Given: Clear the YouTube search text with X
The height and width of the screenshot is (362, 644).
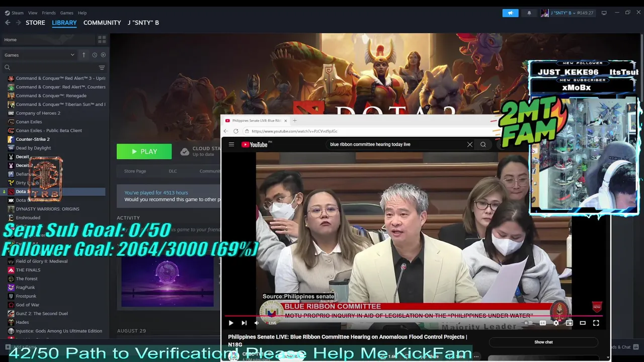Looking at the screenshot, I should (x=470, y=144).
